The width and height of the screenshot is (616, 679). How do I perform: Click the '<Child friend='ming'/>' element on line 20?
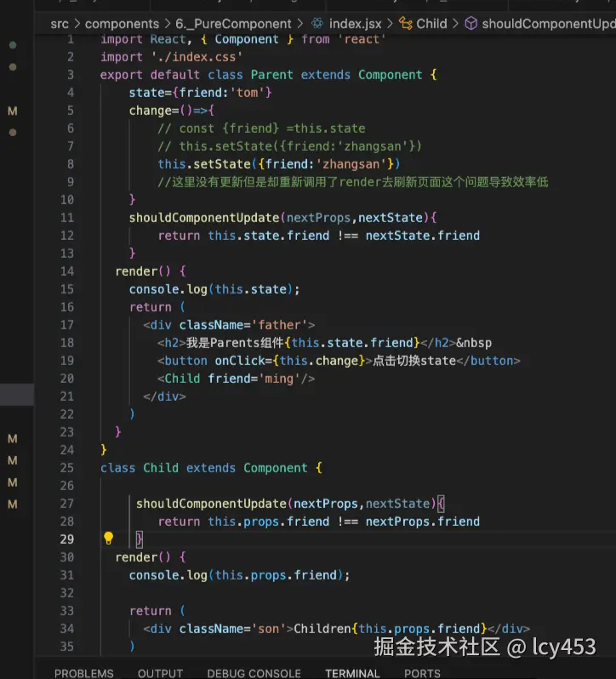(x=237, y=379)
